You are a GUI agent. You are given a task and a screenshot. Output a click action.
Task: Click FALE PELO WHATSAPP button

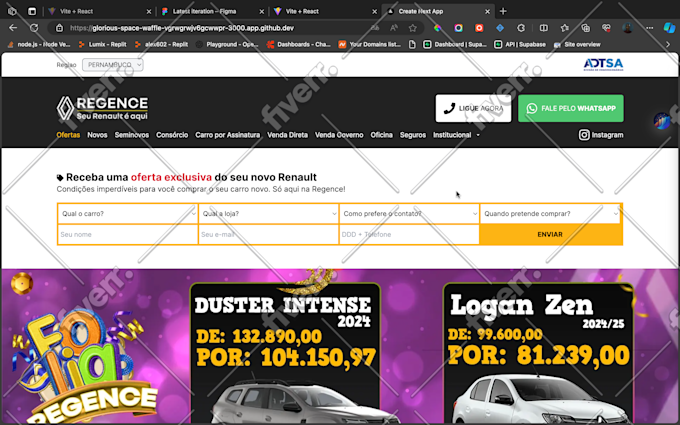pos(571,108)
